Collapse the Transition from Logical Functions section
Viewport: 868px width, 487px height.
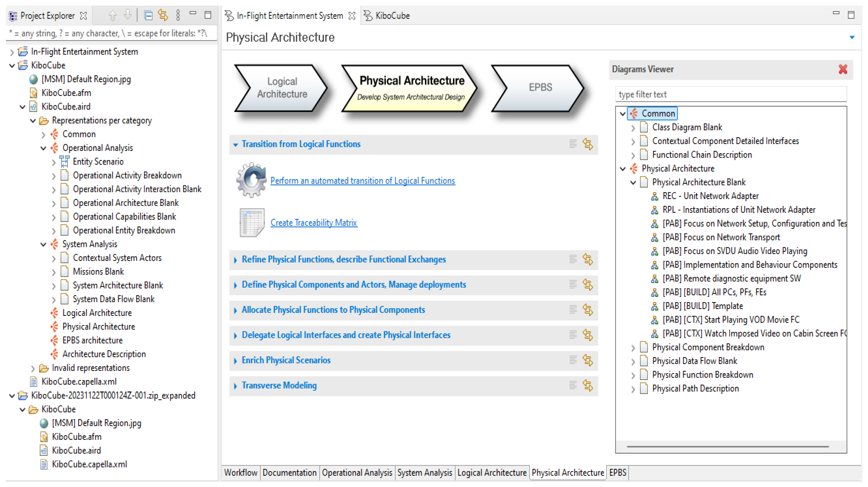pos(236,145)
